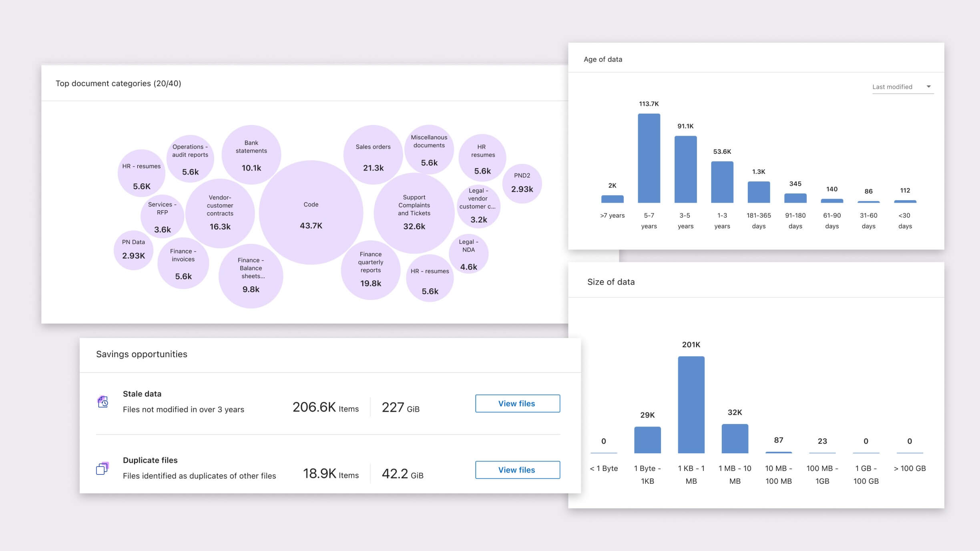Select the Vendor-customer contracts bubble
Screen dimensions: 980x551
220,213
